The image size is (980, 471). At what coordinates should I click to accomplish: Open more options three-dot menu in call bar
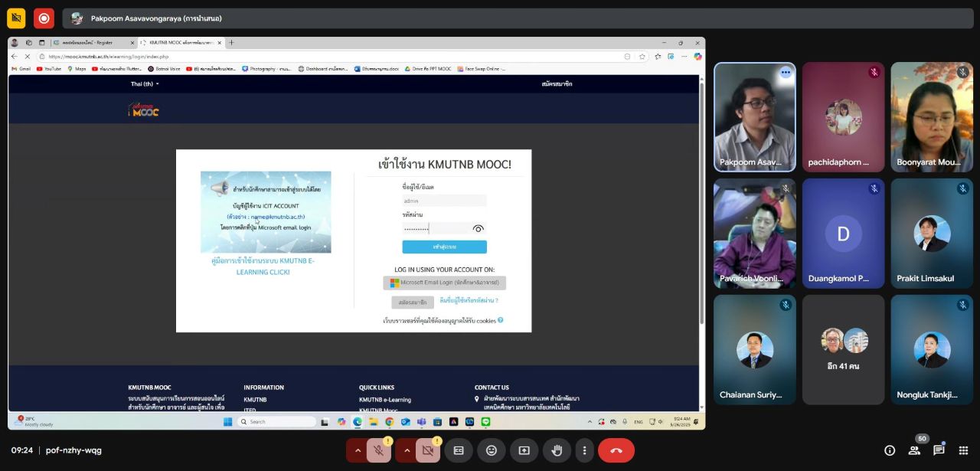585,450
